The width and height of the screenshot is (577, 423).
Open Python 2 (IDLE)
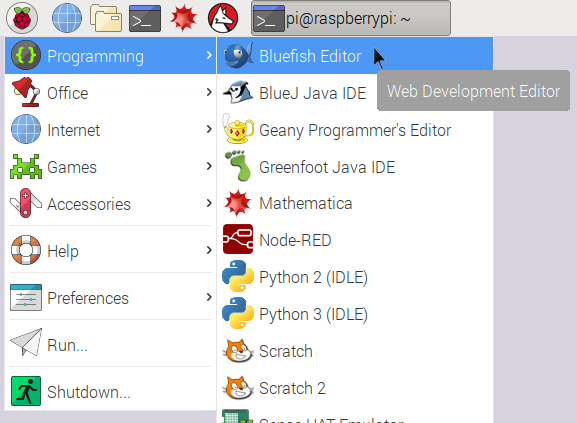point(355,277)
